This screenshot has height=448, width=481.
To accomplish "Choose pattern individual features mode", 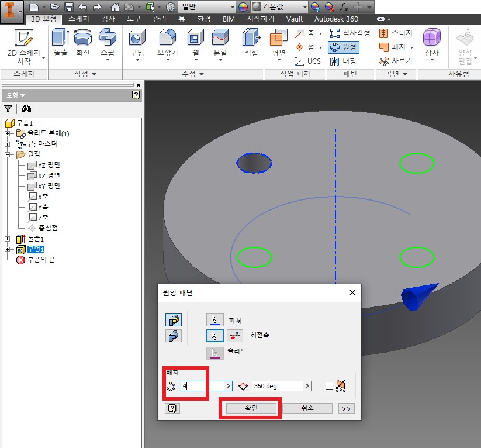I will 174,320.
